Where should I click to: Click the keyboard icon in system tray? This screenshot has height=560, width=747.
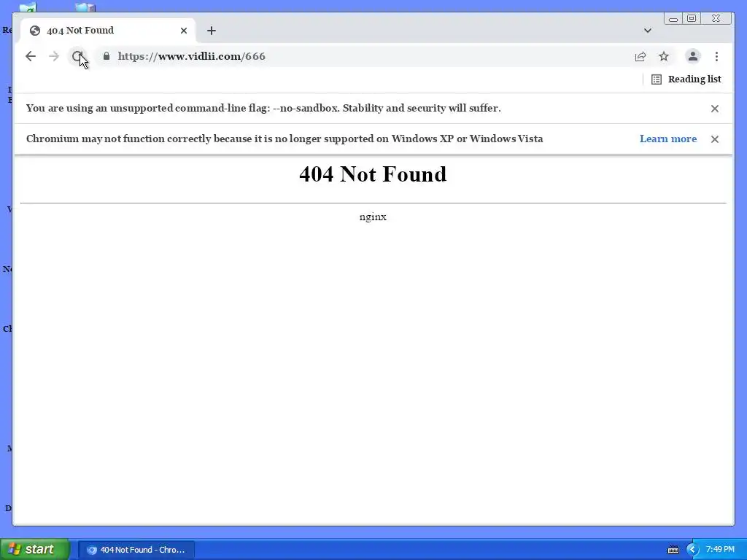[x=673, y=550]
